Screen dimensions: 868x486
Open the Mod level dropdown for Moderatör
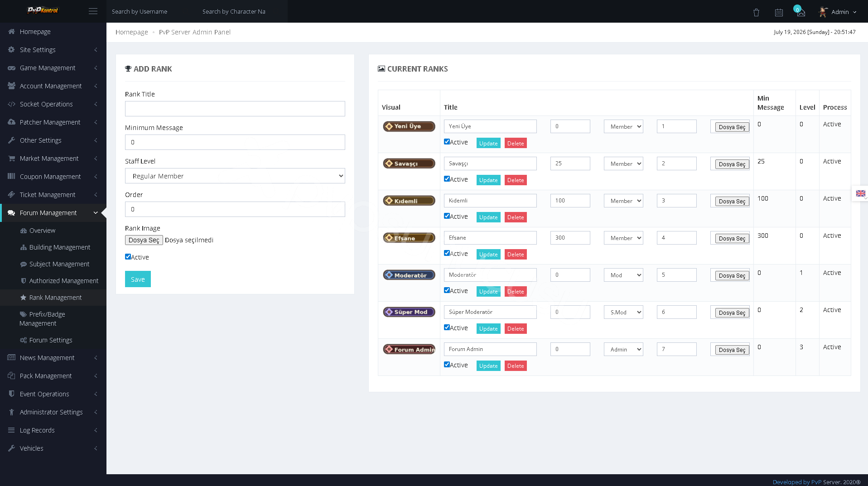(x=623, y=275)
